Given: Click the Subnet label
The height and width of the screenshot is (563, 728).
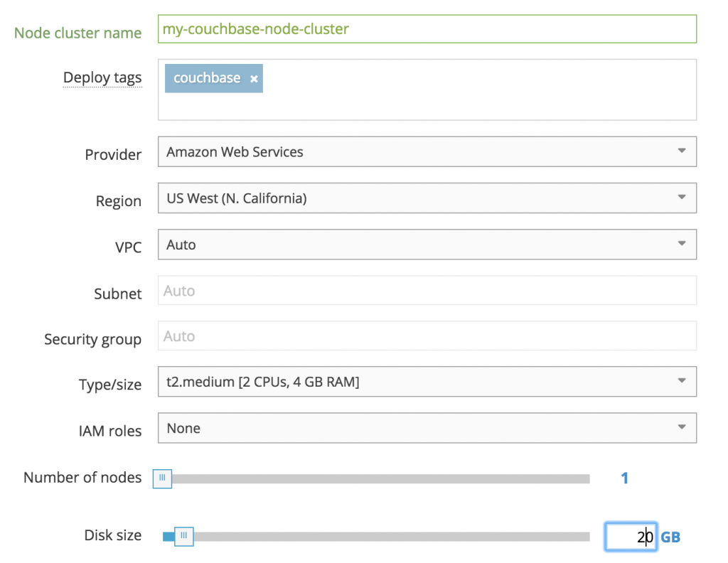Looking at the screenshot, I should pyautogui.click(x=118, y=294).
